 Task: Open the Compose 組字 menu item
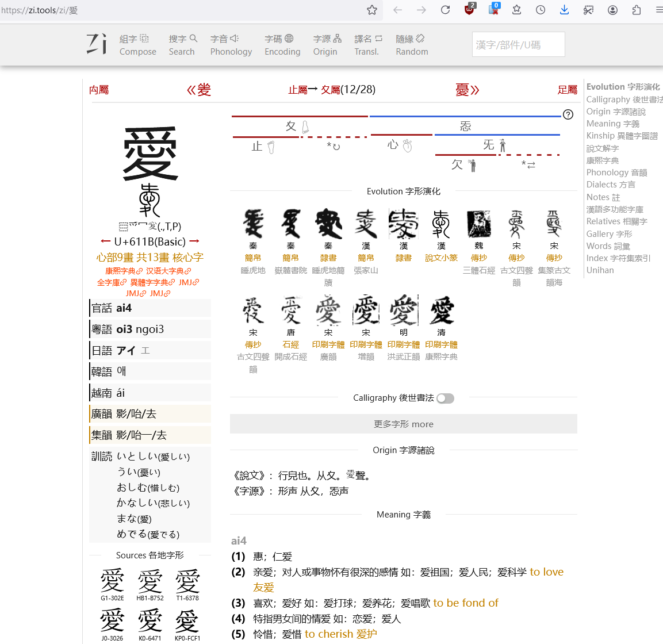[137, 45]
